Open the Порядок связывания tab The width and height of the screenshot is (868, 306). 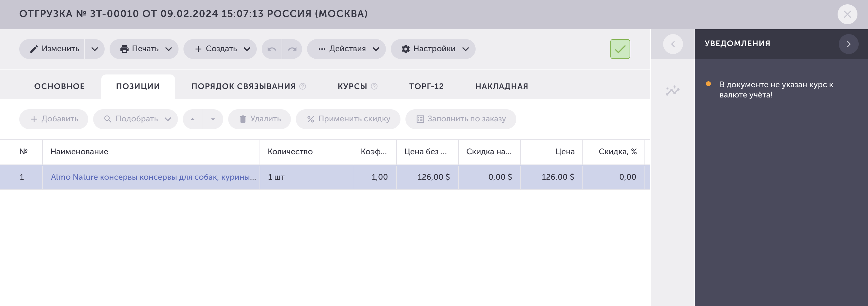tap(243, 86)
